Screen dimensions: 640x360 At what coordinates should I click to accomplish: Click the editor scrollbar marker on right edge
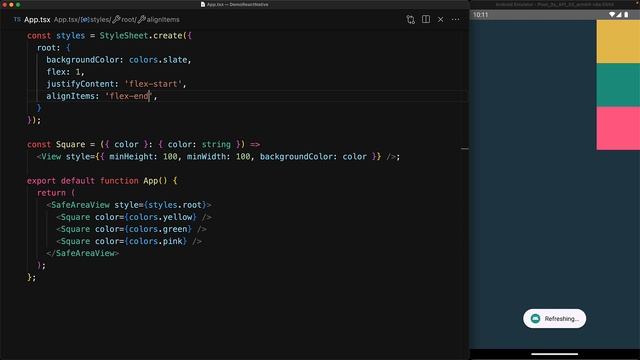(465, 149)
